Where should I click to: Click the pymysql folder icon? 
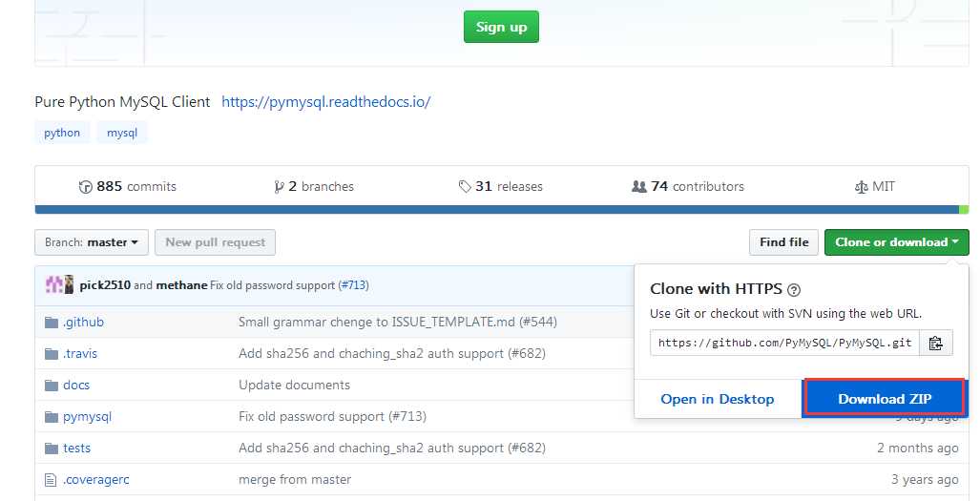[x=52, y=417]
